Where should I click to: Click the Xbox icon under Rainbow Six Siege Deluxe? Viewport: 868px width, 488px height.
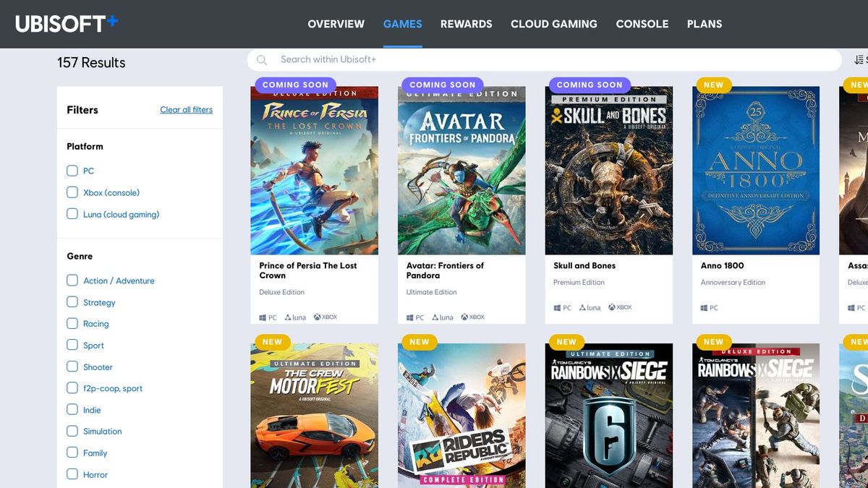coord(759,484)
